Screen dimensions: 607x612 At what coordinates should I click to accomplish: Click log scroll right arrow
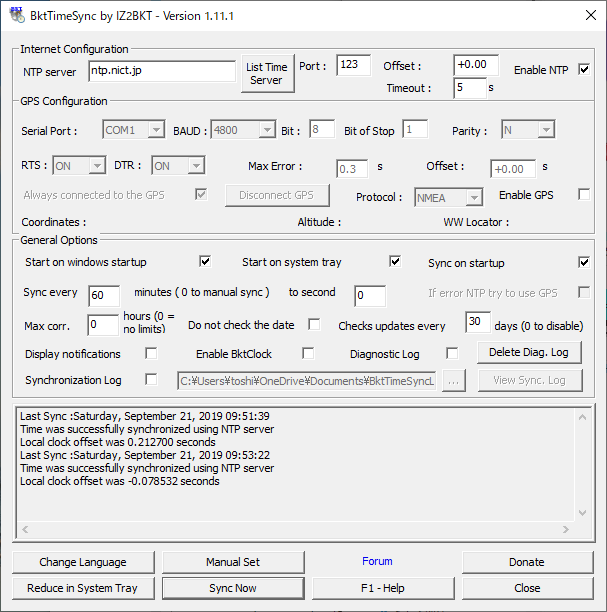tap(566, 529)
